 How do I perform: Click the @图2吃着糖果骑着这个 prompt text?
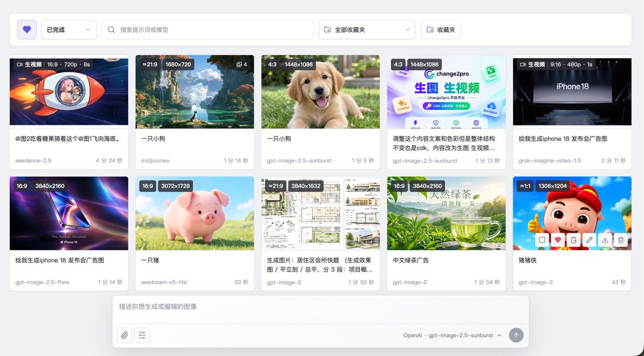67,139
